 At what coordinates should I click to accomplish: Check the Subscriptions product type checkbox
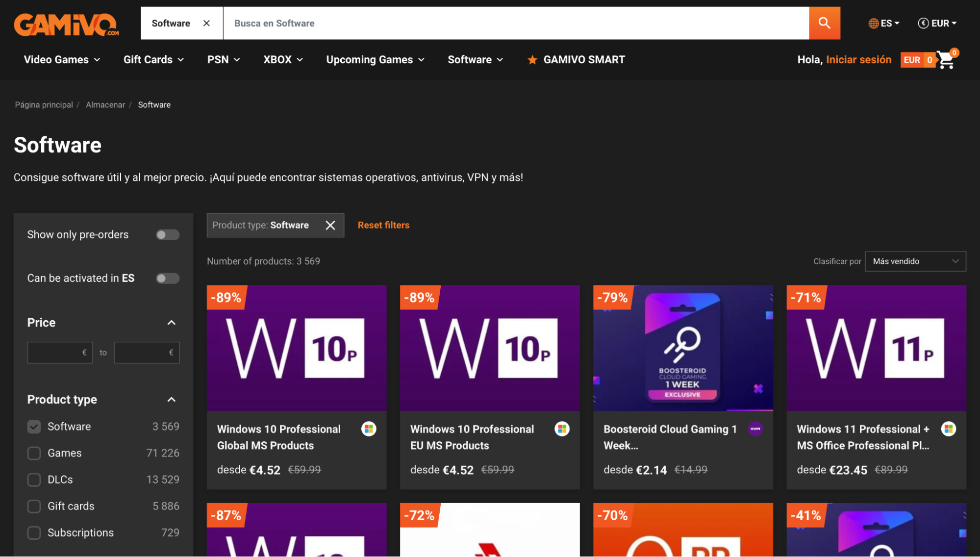34,532
